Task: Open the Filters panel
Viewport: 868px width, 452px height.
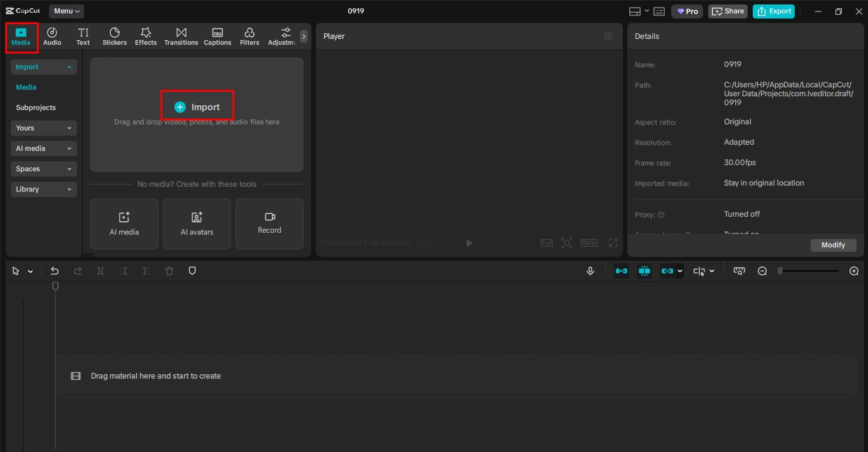Action: click(x=249, y=36)
